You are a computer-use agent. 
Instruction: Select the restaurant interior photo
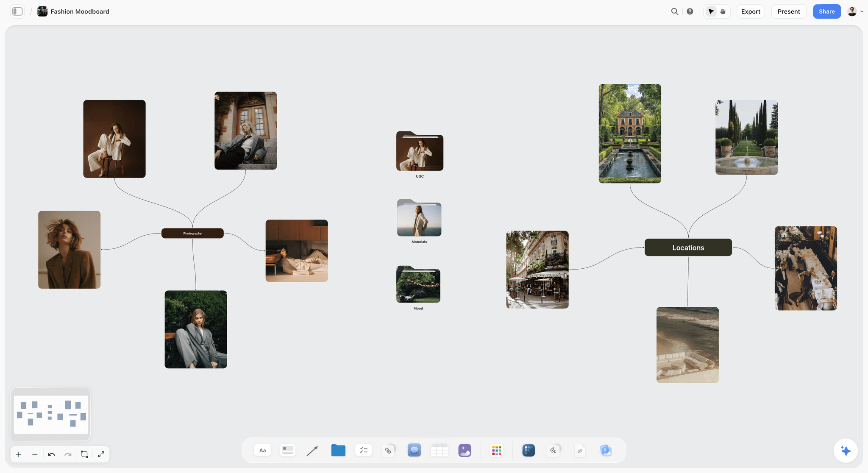click(x=806, y=268)
